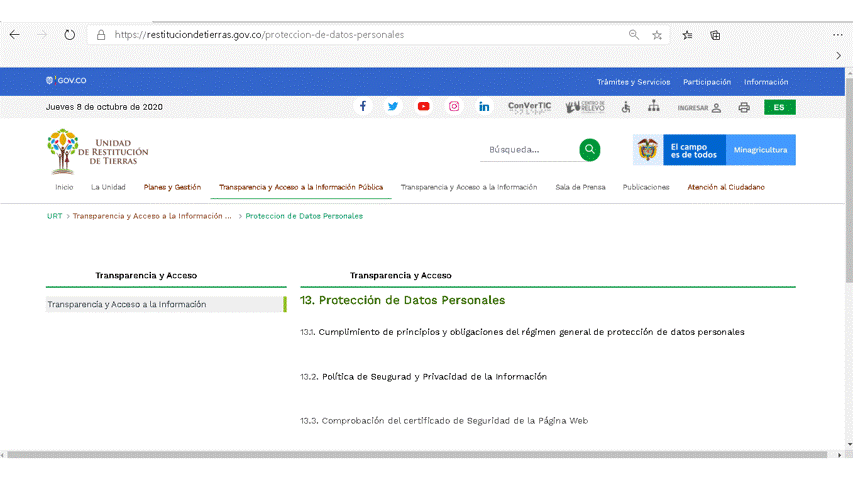
Task: Open Participación link in blue bar
Action: pyautogui.click(x=707, y=82)
